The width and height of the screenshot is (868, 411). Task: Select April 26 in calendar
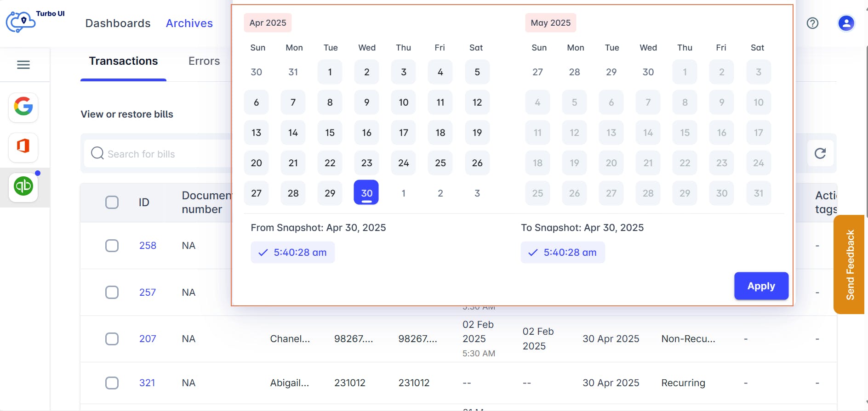pos(477,163)
